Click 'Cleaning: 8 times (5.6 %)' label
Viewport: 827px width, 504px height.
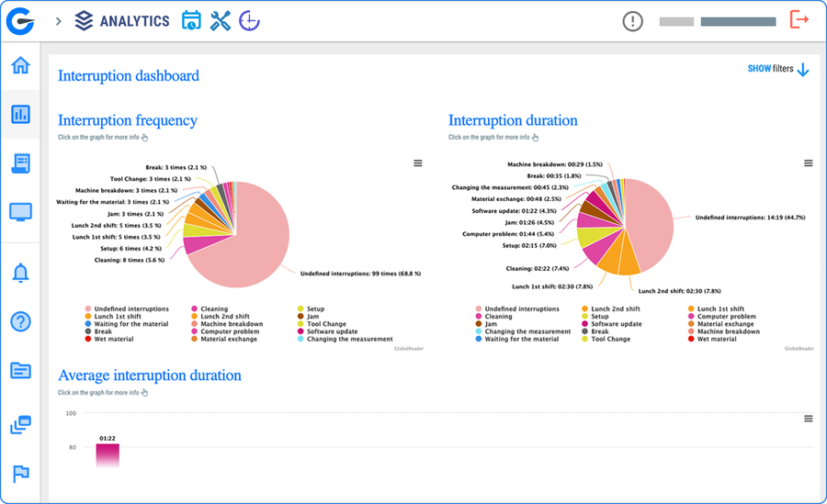pos(130,260)
